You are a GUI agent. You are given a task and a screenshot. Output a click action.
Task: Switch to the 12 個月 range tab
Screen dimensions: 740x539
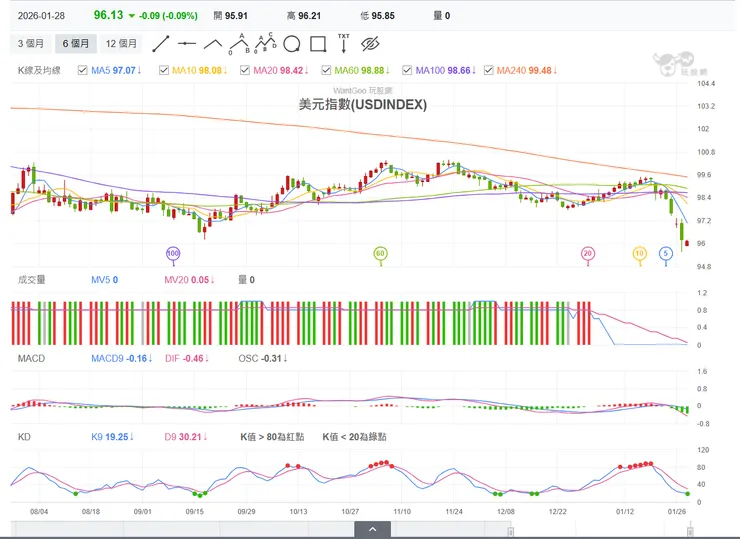point(122,43)
